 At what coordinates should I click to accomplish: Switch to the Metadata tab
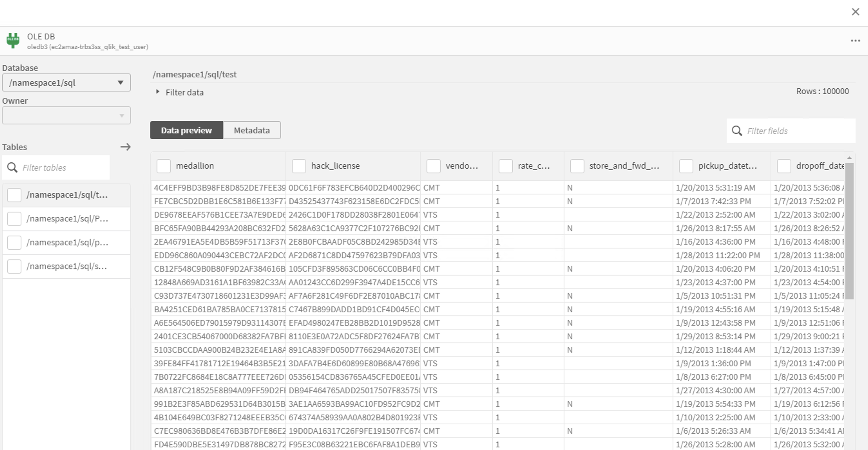[x=252, y=130]
